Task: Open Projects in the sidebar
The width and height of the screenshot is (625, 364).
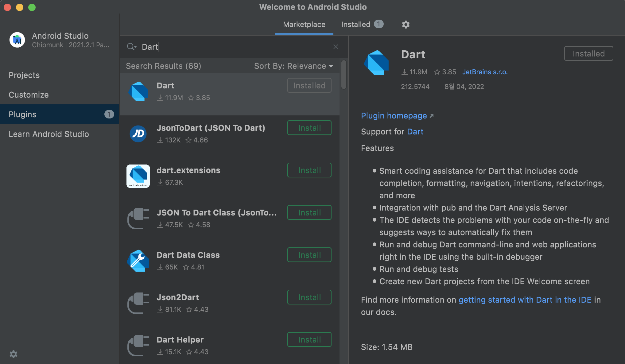Action: pos(24,75)
